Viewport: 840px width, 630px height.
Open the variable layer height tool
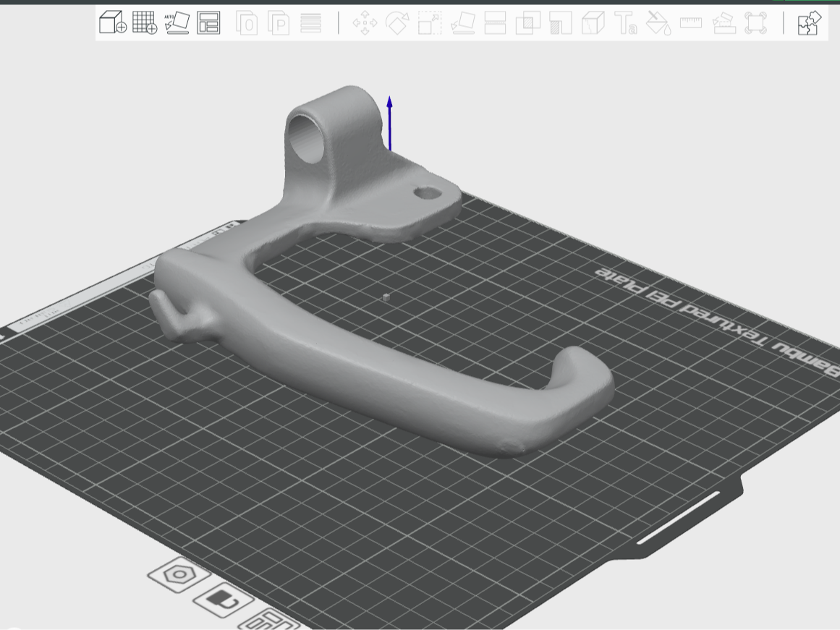click(x=310, y=23)
